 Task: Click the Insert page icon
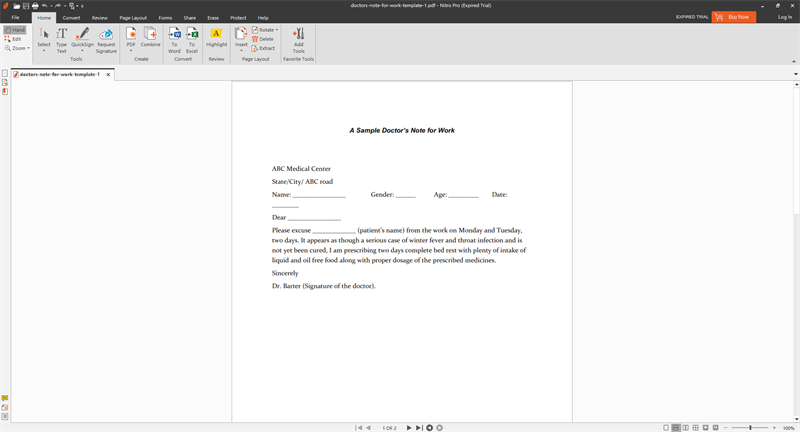click(x=241, y=34)
